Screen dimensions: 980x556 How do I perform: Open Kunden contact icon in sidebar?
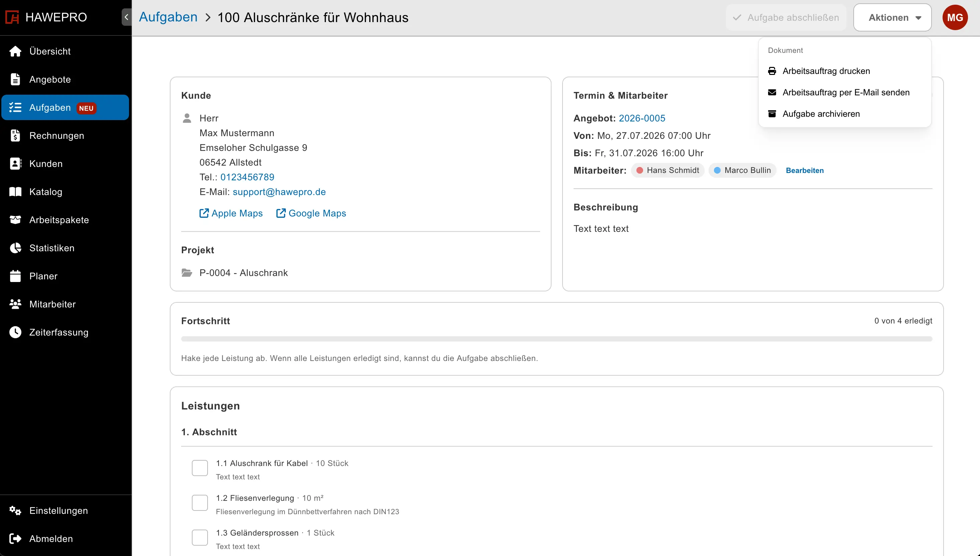pos(15,164)
